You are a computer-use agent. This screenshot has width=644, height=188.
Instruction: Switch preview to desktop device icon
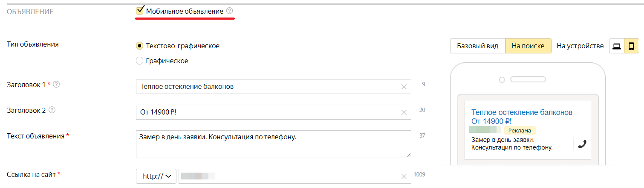coord(616,46)
